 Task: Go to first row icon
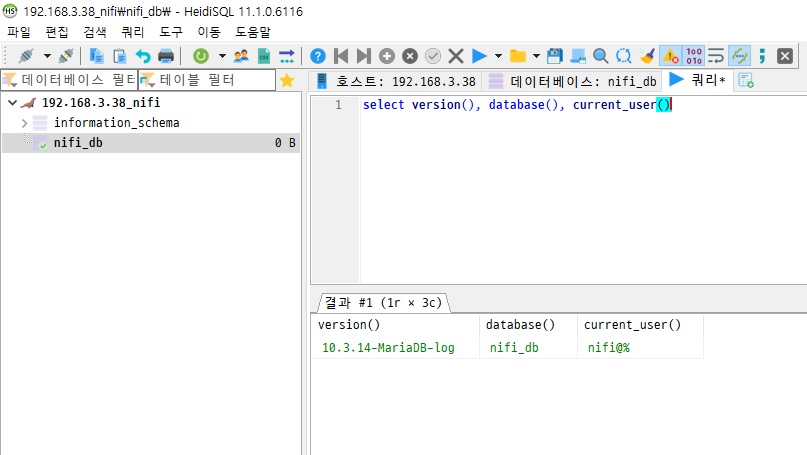coord(341,56)
